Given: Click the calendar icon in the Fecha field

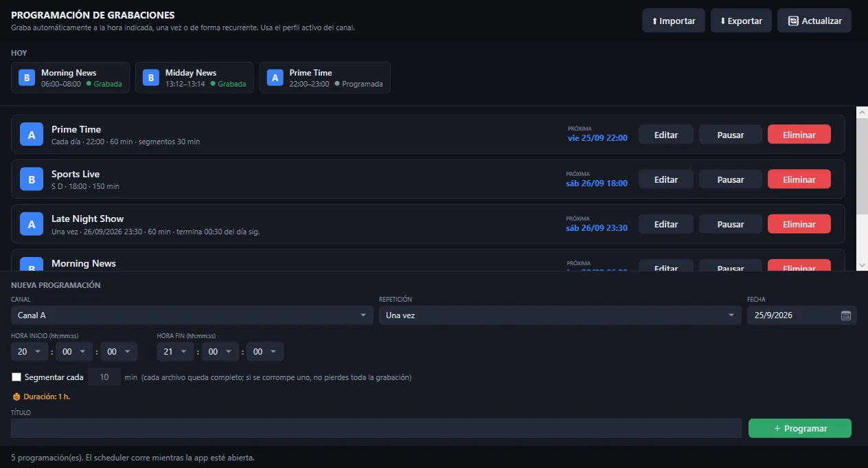Looking at the screenshot, I should click(x=846, y=315).
